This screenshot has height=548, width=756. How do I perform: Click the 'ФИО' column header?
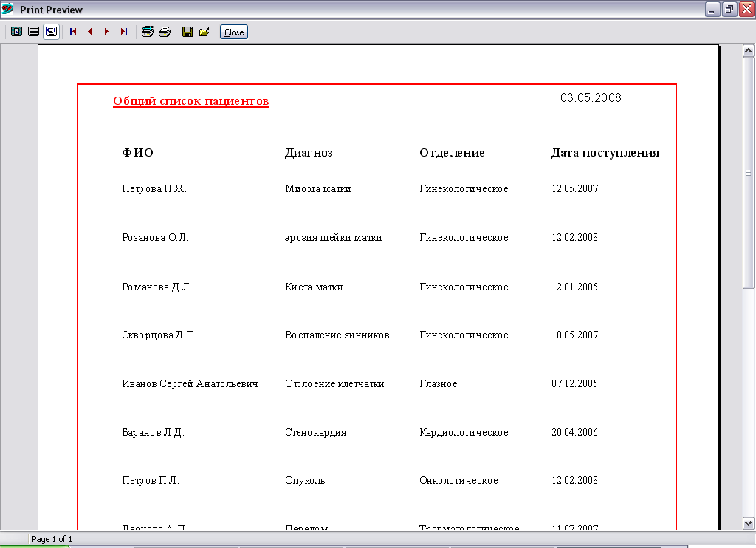point(137,153)
